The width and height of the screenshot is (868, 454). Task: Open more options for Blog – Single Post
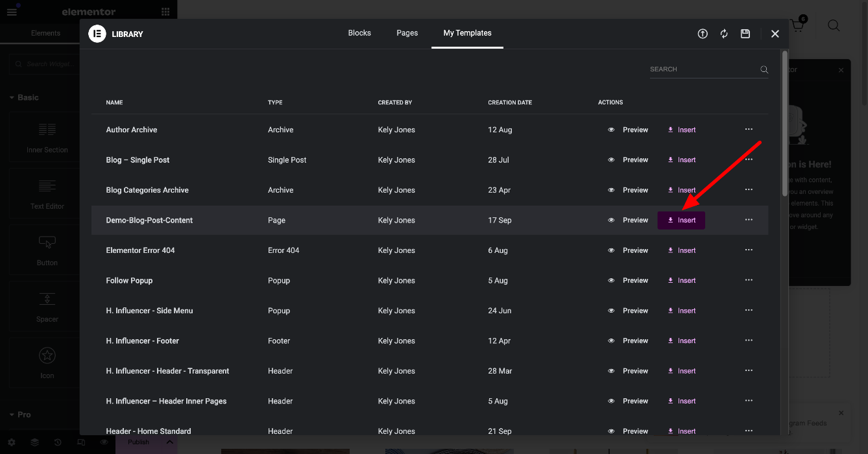[x=749, y=160]
